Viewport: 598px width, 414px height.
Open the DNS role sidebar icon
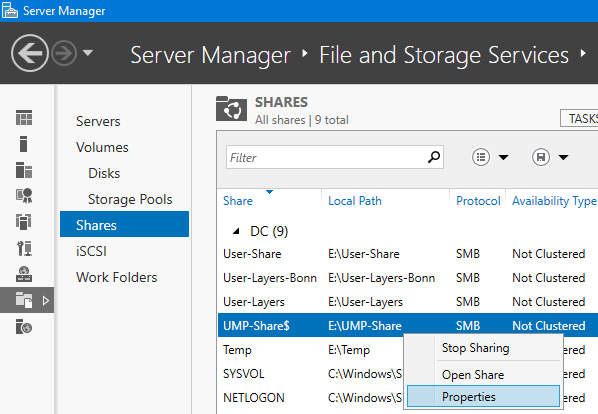[x=24, y=274]
